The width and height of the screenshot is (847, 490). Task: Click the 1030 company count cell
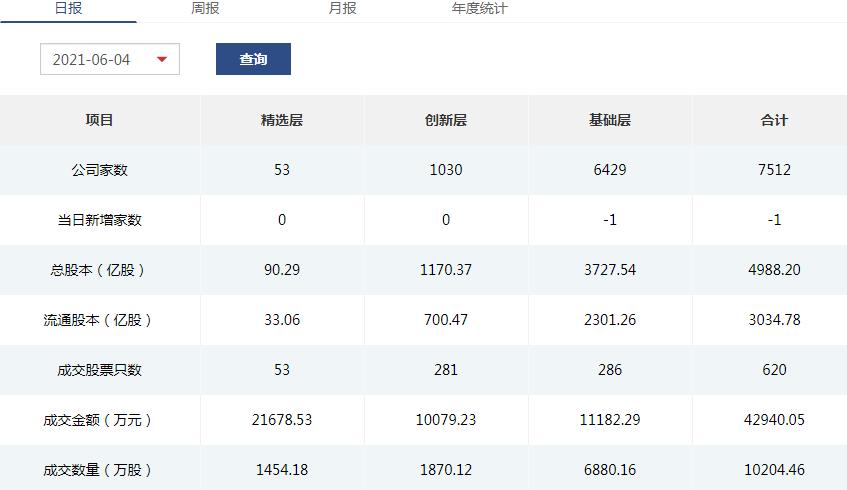446,170
